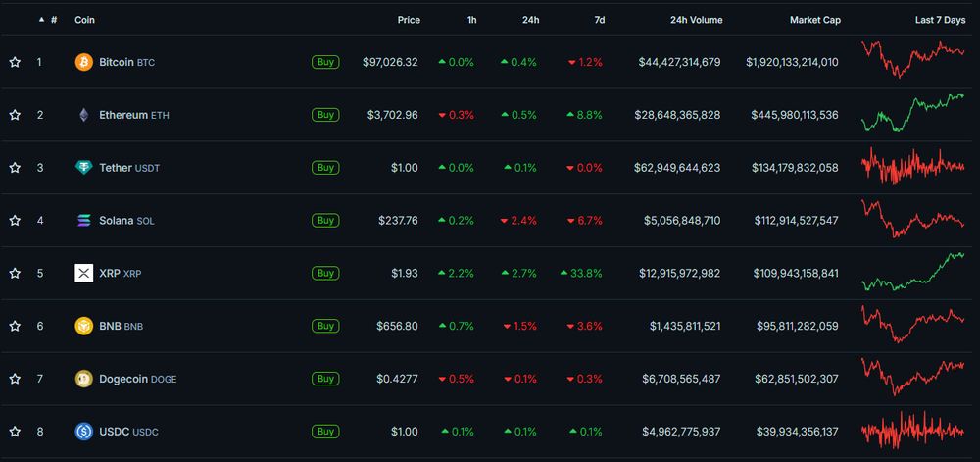Open Ethereum's 7-day sparkline chart
Screen dimensions: 980x462
pyautogui.click(x=912, y=113)
